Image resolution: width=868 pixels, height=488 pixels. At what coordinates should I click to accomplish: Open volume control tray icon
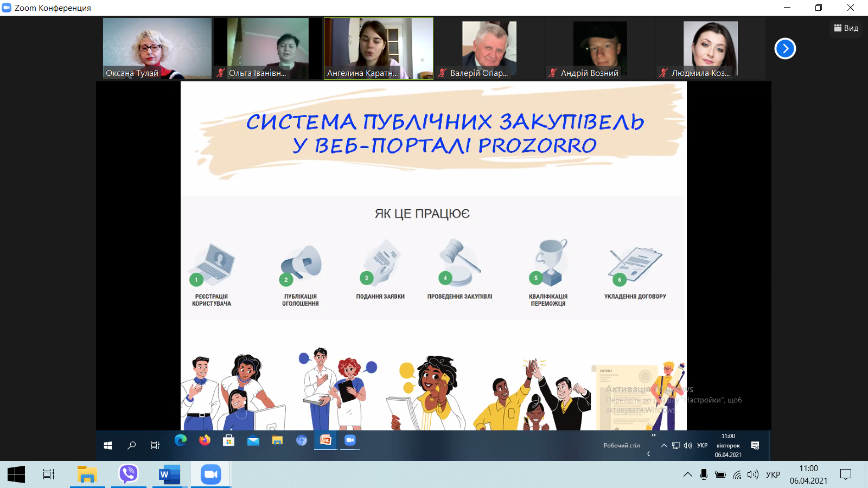click(753, 474)
